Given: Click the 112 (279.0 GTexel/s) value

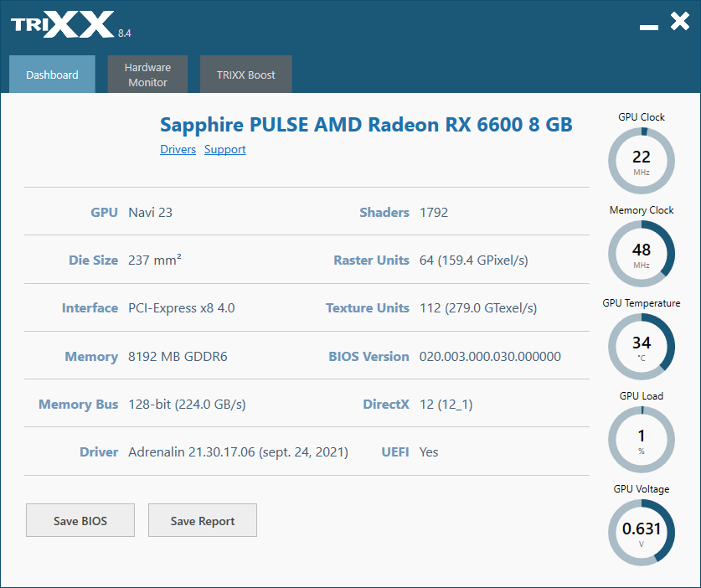Looking at the screenshot, I should tap(478, 308).
